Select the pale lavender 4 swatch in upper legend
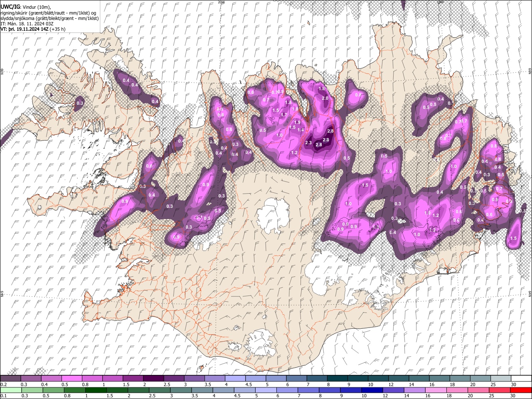This screenshot has width=532, height=399. pyautogui.click(x=235, y=378)
